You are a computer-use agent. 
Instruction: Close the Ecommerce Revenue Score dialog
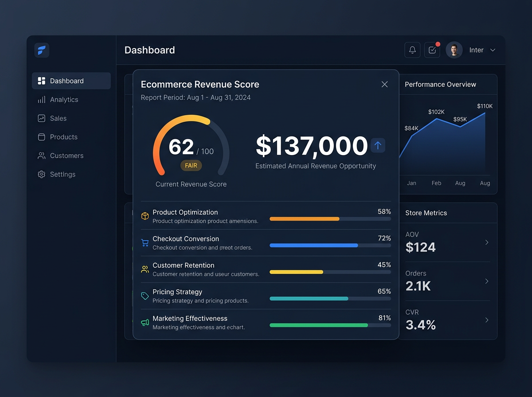pyautogui.click(x=384, y=84)
